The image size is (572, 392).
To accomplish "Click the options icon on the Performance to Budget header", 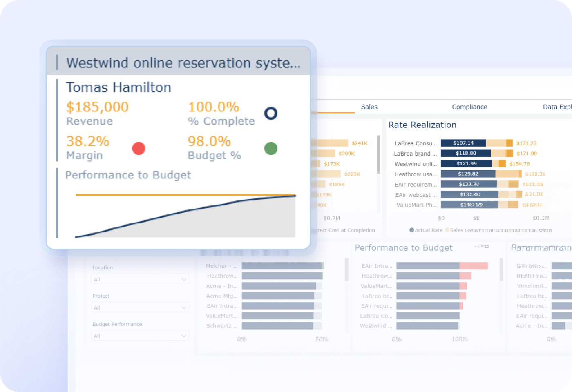I will [487, 247].
